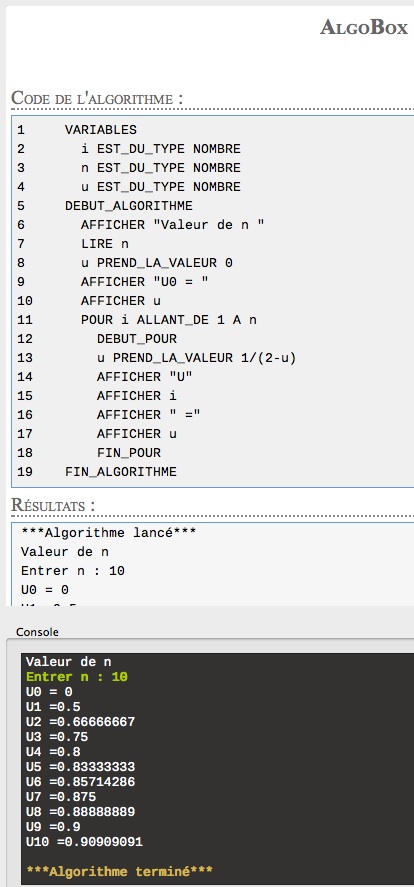Click "***Algorithme lancé***" in results box
The width and height of the screenshot is (414, 887).
click(x=109, y=533)
